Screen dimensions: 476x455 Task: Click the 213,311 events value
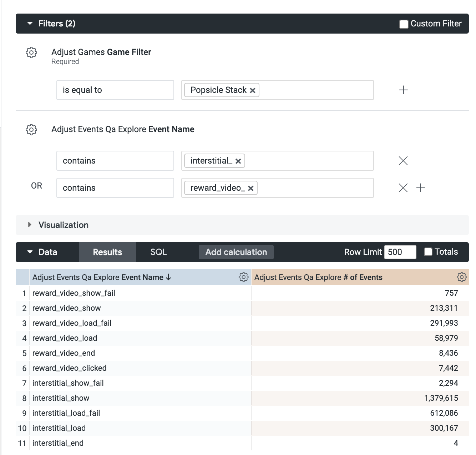tap(444, 308)
